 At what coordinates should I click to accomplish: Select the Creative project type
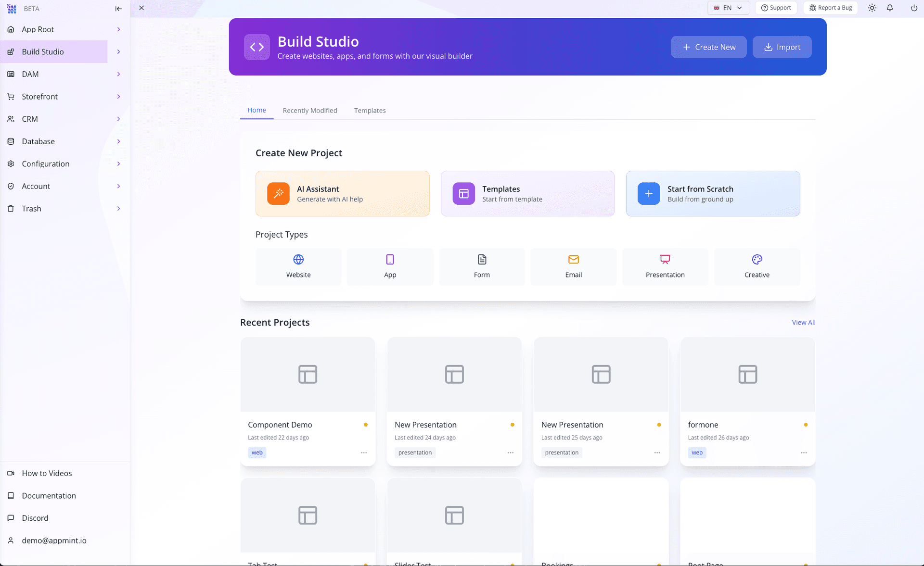pos(757,266)
